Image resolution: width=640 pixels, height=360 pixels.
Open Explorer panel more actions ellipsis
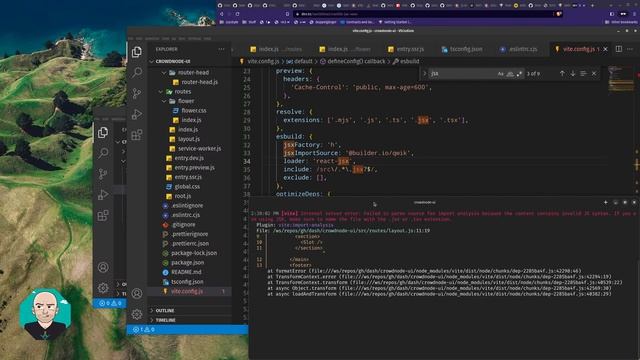click(x=221, y=49)
